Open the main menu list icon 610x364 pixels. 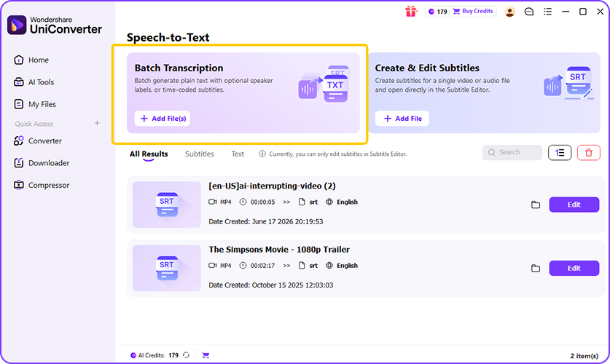point(548,12)
